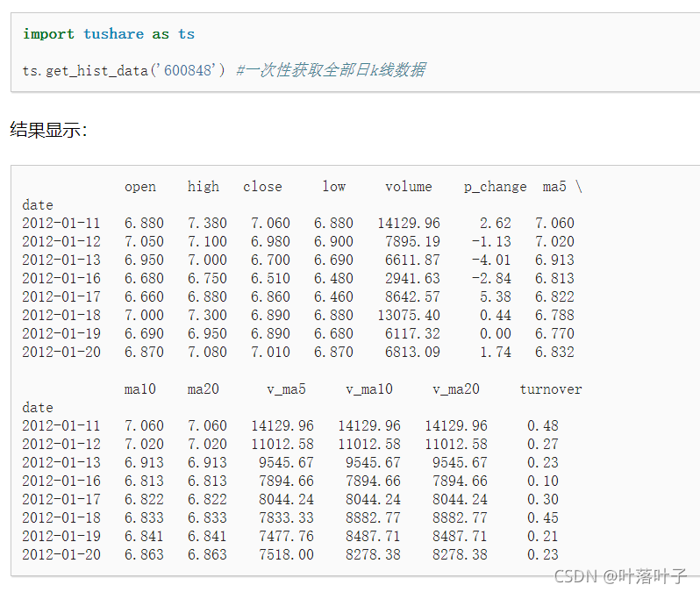Click the 'turnover' column header
Image resolution: width=700 pixels, height=592 pixels.
551,389
